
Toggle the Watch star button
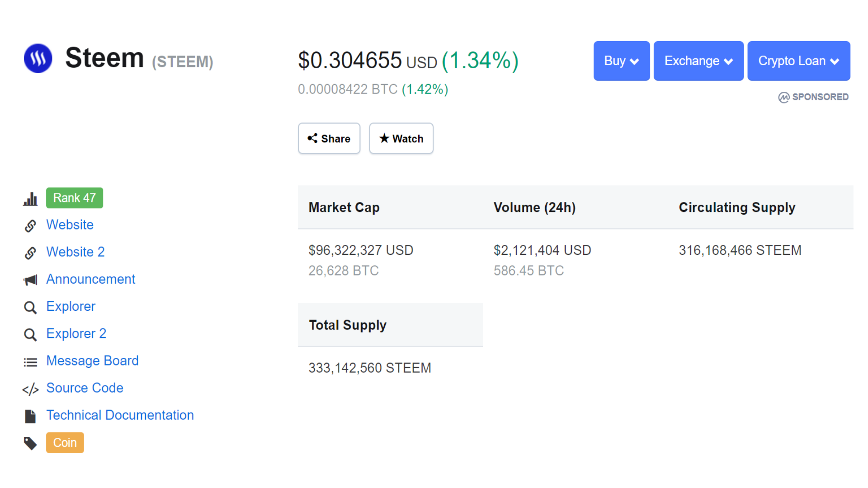point(401,139)
